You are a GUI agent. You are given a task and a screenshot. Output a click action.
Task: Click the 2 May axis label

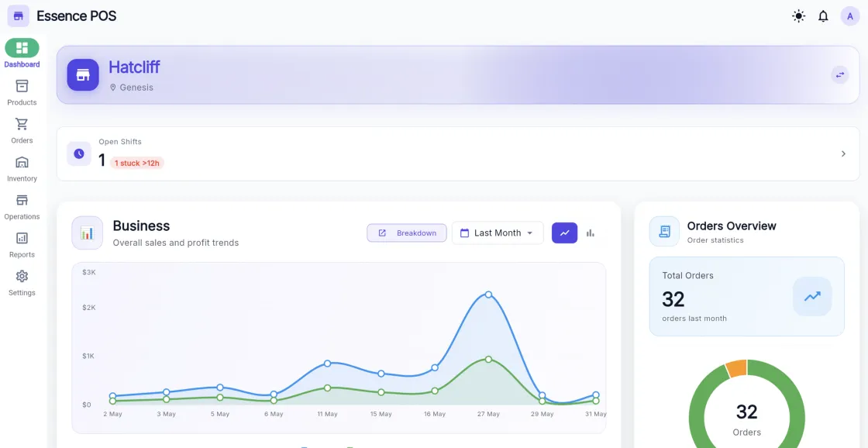coord(112,414)
